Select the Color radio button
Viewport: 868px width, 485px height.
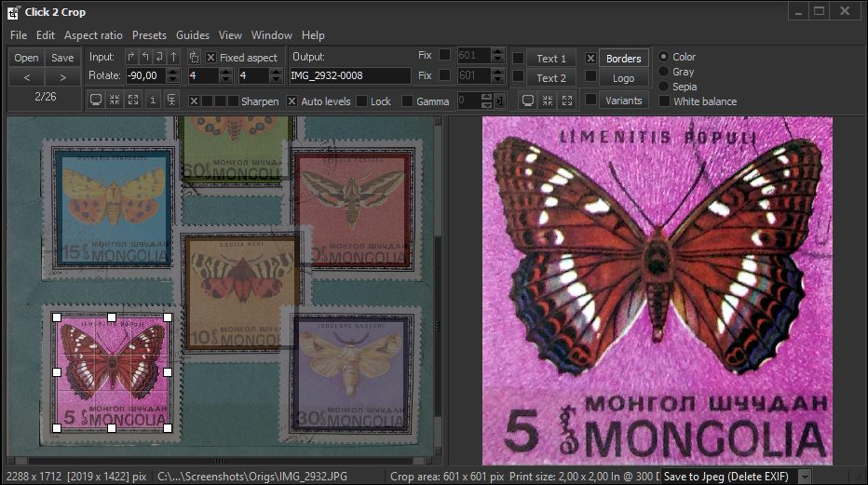tap(663, 57)
